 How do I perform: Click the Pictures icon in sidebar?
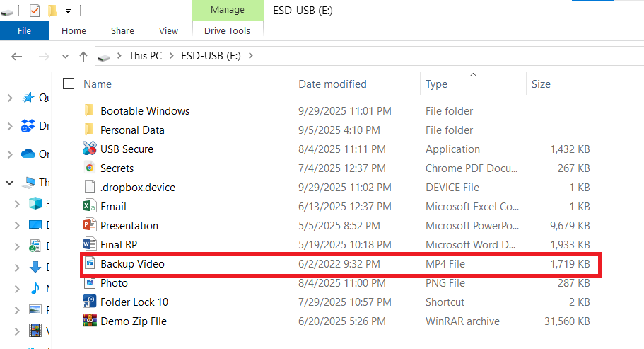(x=35, y=309)
